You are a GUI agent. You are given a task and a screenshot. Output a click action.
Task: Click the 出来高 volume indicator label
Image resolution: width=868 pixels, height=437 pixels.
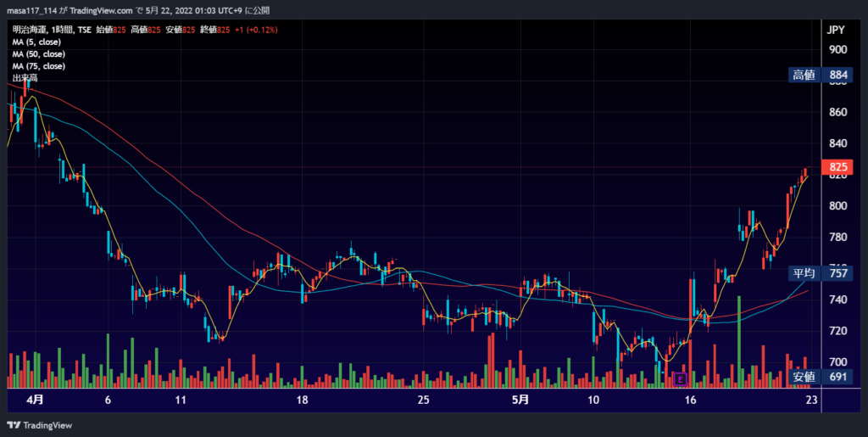click(25, 78)
